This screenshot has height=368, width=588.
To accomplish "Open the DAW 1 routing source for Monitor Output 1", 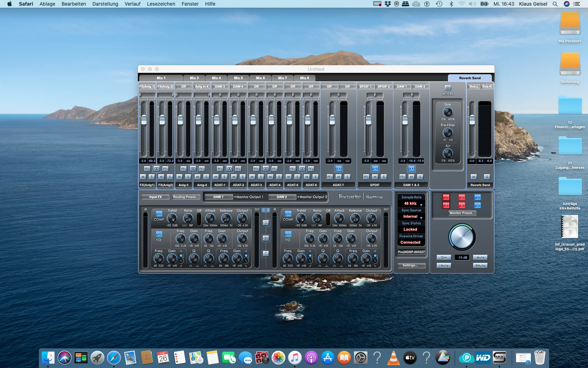I will click(218, 197).
